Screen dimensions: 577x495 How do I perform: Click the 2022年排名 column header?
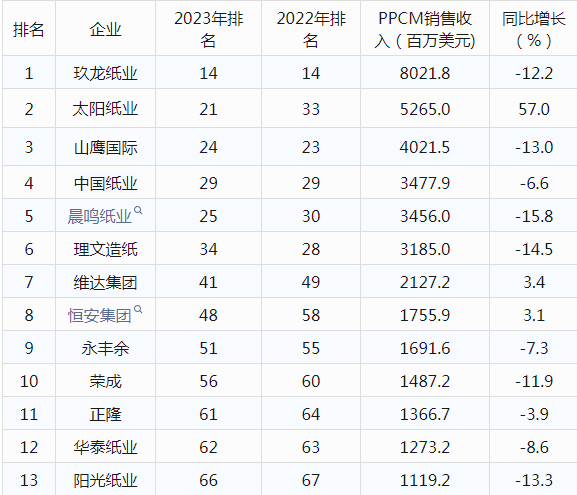(x=311, y=29)
